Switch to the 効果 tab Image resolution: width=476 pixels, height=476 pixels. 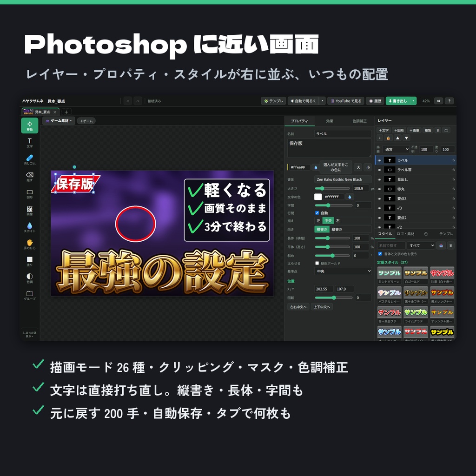[x=330, y=121]
